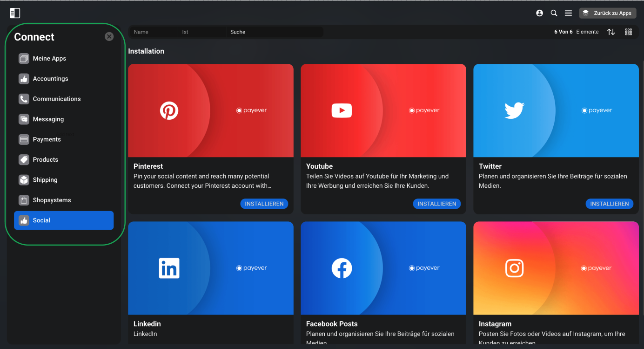Select Products category
Image resolution: width=644 pixels, height=349 pixels.
64,160
